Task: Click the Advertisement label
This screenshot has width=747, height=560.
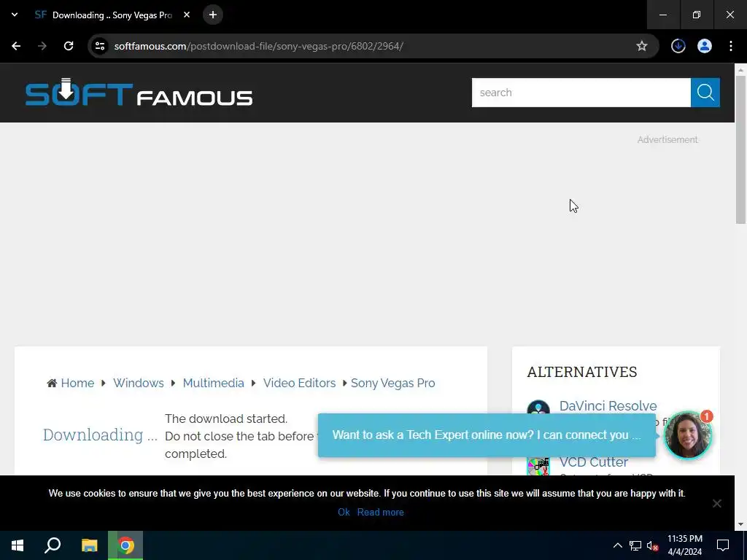Action: point(667,139)
